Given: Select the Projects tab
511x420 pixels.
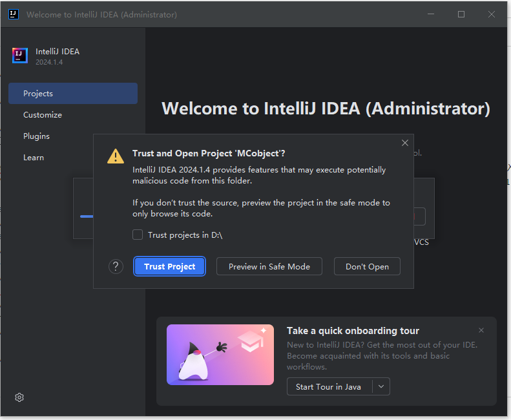Looking at the screenshot, I should 72,93.
